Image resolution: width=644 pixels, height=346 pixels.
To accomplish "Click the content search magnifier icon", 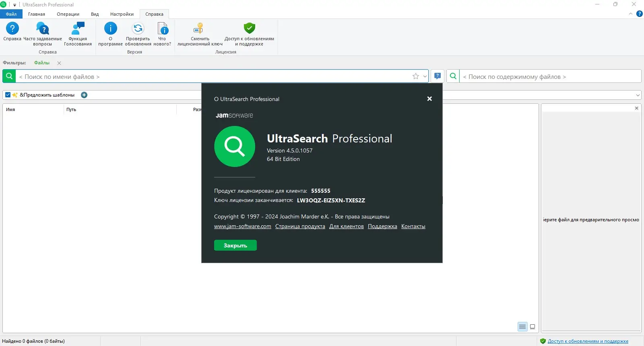I will pos(453,76).
